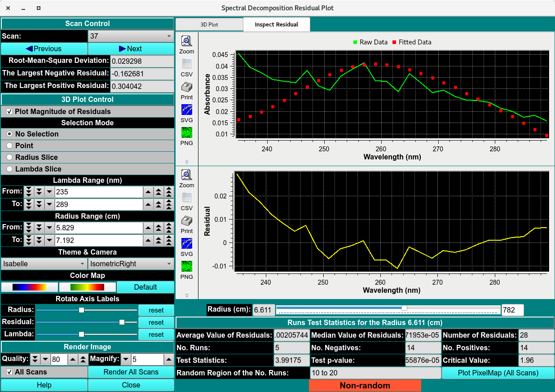Save absorbance plot as PNG
The width and height of the screenshot is (555, 392).
click(x=187, y=133)
